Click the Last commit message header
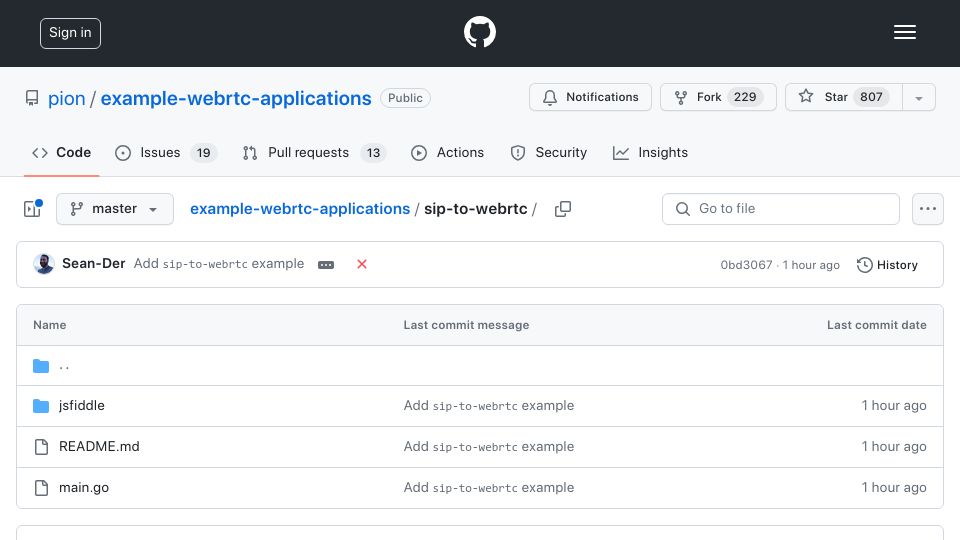 (x=467, y=325)
